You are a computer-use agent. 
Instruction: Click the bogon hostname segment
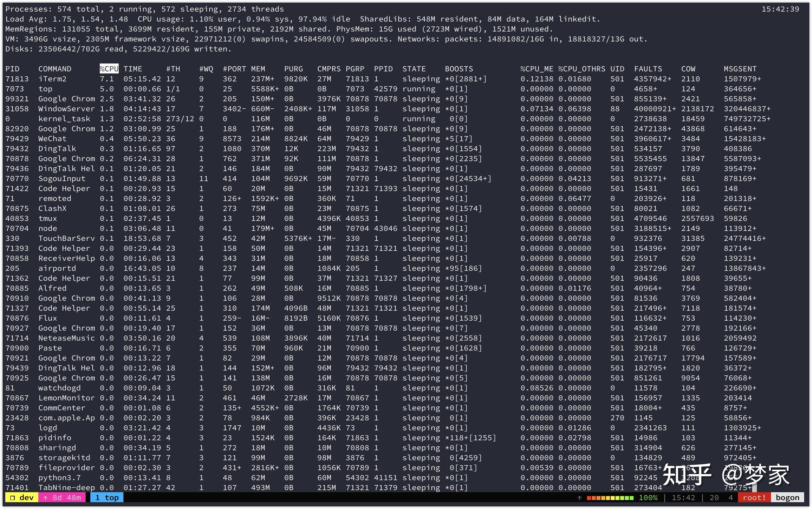click(x=787, y=497)
